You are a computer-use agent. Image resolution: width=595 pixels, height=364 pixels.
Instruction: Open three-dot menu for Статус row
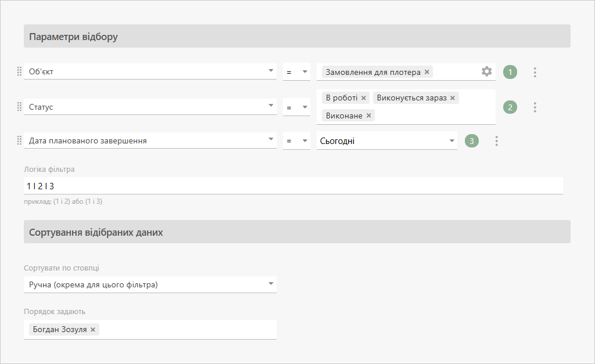click(x=535, y=107)
